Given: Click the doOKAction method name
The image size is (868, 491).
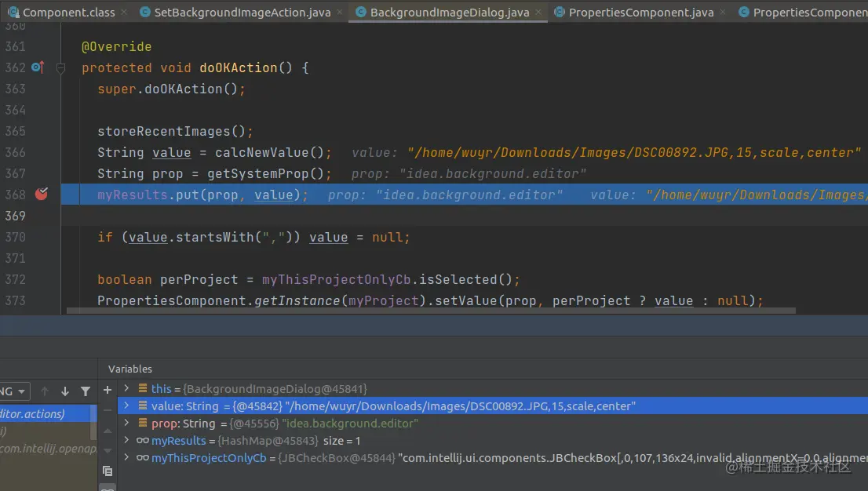Looking at the screenshot, I should click(238, 67).
